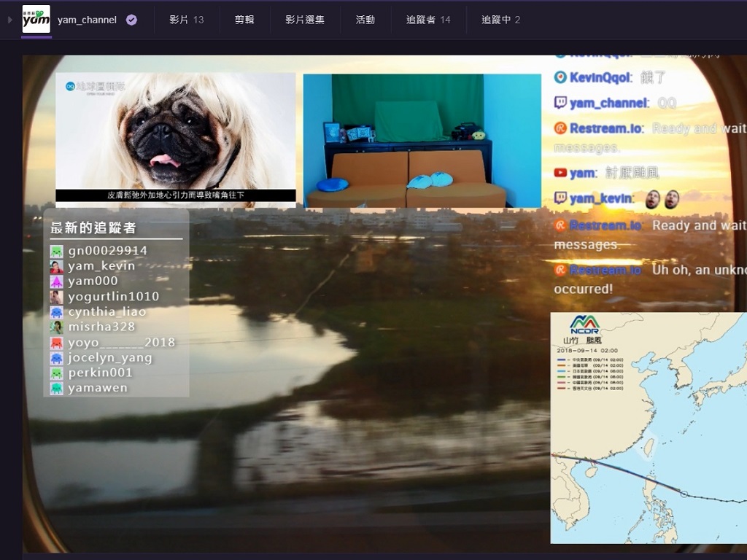This screenshot has width=747, height=560.
Task: Select the 活動 events tab
Action: pos(365,20)
